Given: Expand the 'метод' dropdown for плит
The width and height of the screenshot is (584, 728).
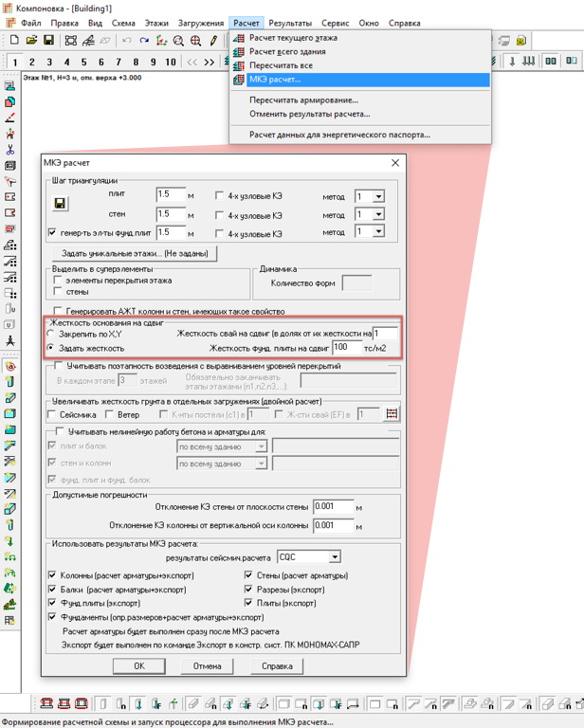Looking at the screenshot, I should point(378,196).
